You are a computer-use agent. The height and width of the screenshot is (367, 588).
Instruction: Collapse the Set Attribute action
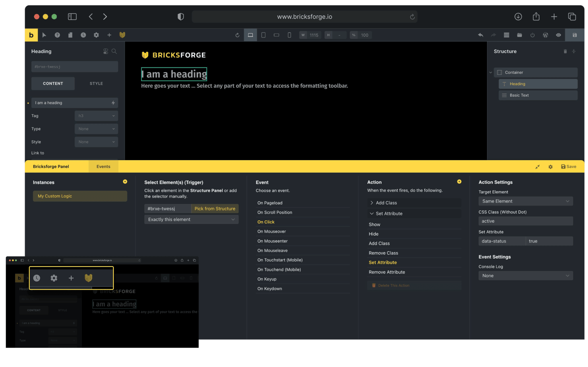[388, 213]
